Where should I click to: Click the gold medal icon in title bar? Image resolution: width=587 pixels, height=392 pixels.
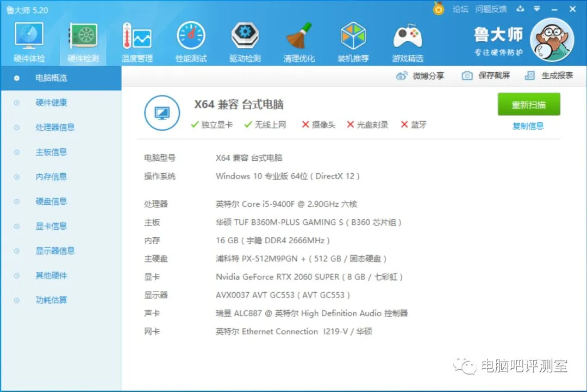pos(439,8)
